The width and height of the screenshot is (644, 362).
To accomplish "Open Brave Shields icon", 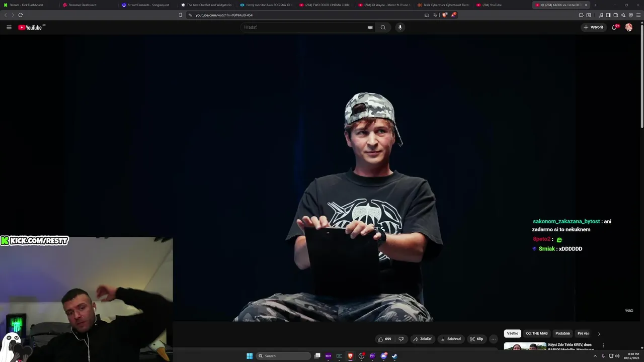I will pyautogui.click(x=445, y=15).
